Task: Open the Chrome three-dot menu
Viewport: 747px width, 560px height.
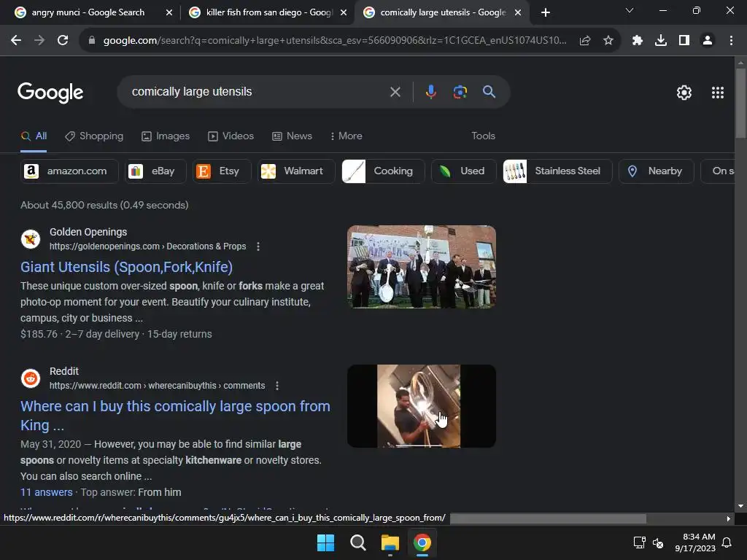Action: (x=731, y=41)
